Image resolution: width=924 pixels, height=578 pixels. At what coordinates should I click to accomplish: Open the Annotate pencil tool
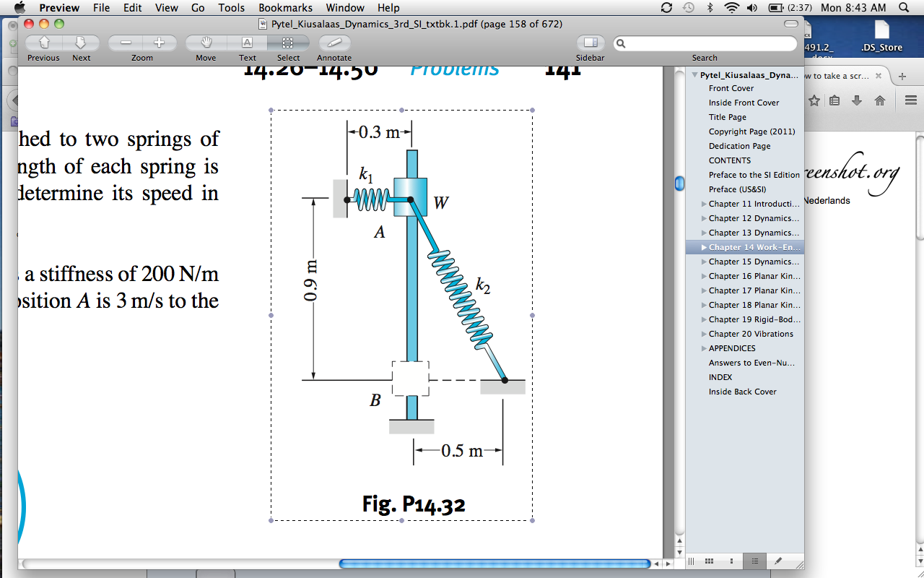coord(334,43)
